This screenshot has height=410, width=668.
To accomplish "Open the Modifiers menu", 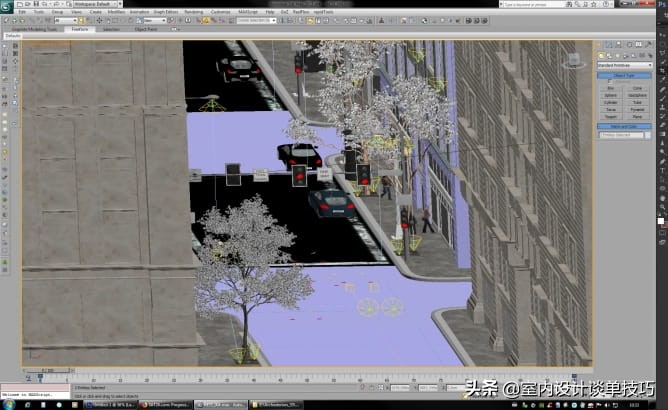I will [x=116, y=12].
